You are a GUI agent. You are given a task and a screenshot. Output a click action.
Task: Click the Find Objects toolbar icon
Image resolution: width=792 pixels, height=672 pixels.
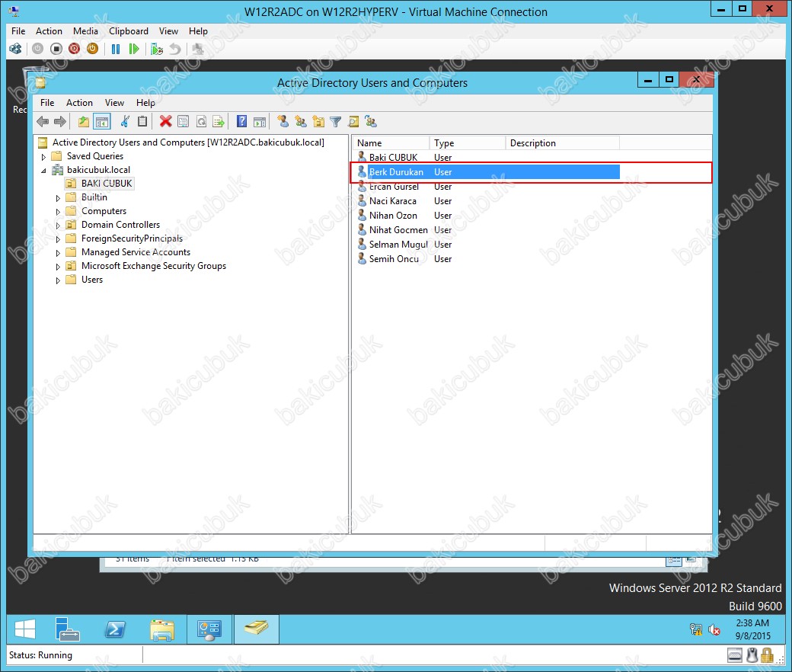tap(353, 121)
